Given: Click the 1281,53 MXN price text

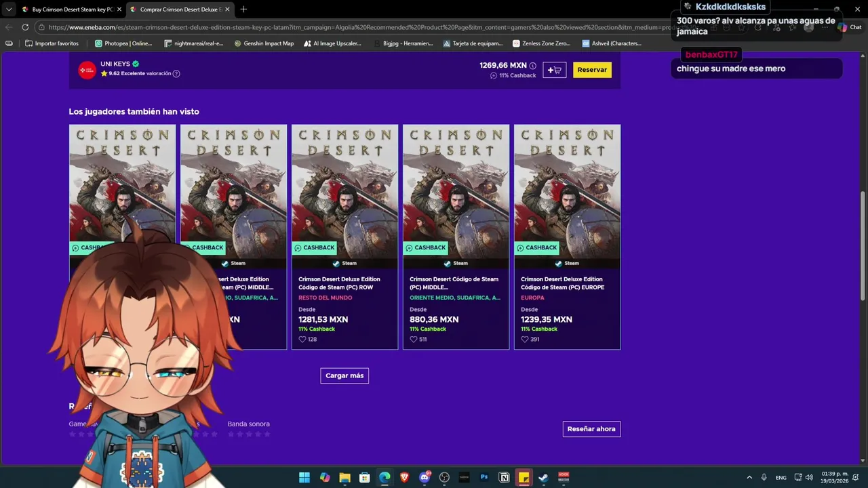Looking at the screenshot, I should [x=323, y=319].
